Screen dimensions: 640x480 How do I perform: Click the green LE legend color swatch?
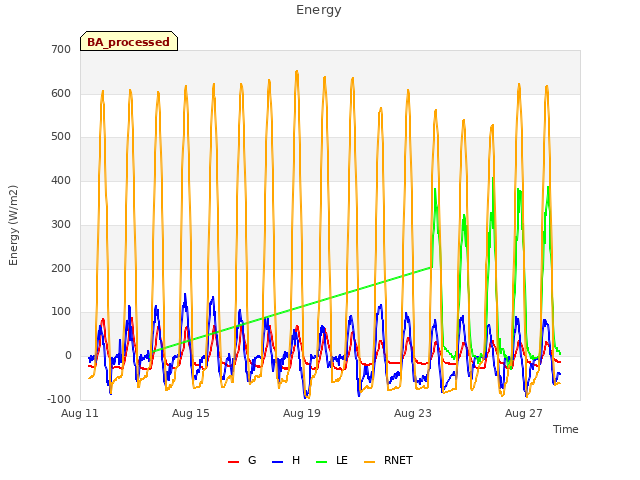coord(322,462)
